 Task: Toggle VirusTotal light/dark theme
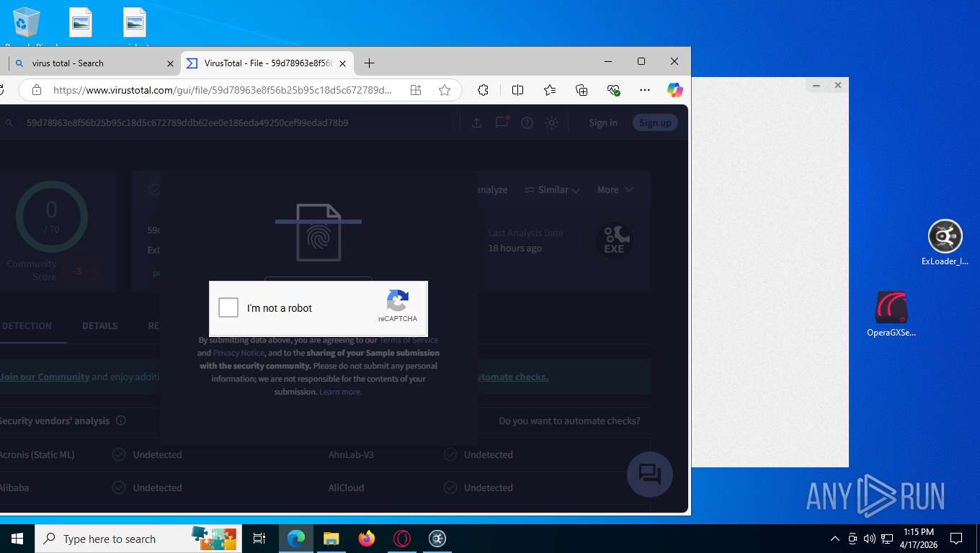[552, 123]
